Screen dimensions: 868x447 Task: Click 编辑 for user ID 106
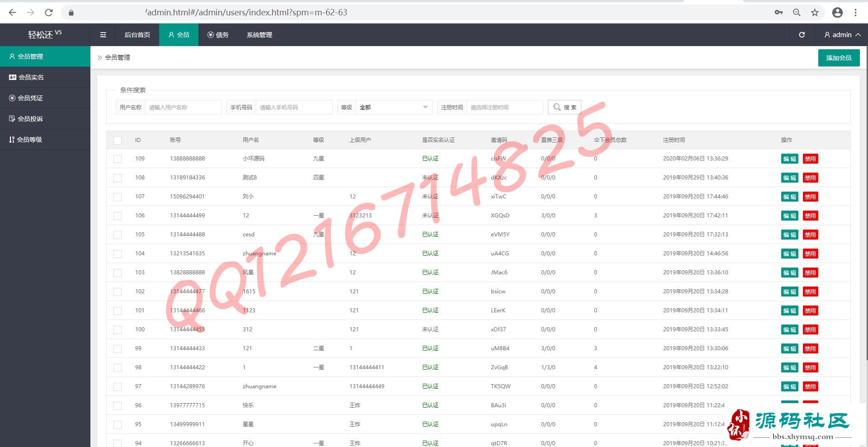789,216
